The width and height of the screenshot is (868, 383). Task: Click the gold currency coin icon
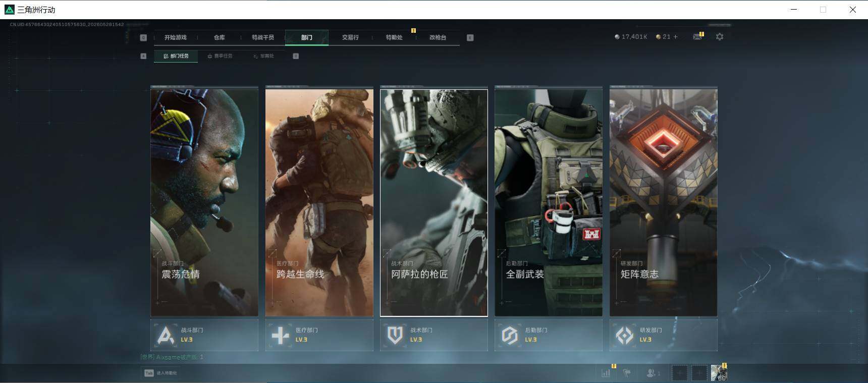[x=658, y=37]
